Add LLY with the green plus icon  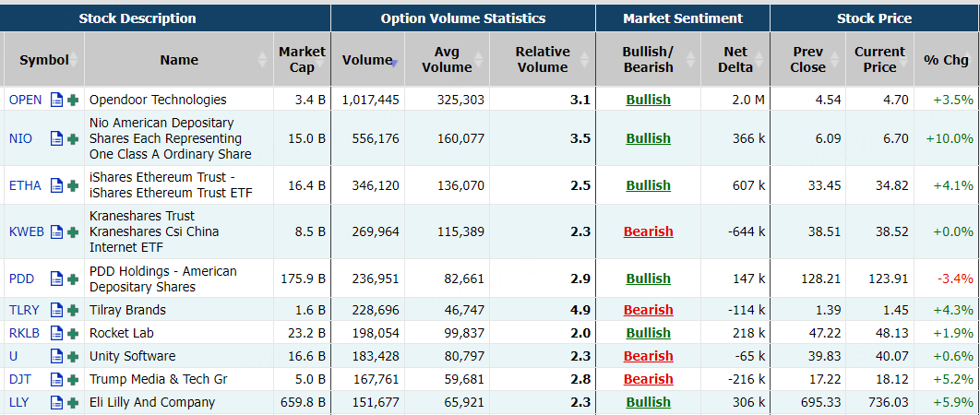tap(73, 402)
